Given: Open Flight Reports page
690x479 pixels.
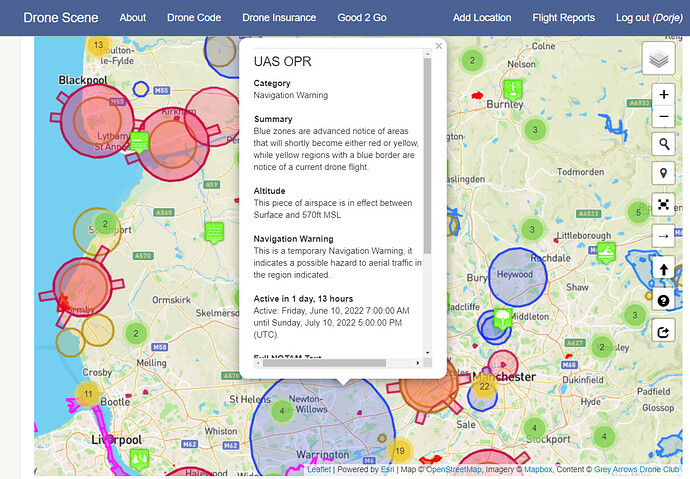Looking at the screenshot, I should point(564,18).
